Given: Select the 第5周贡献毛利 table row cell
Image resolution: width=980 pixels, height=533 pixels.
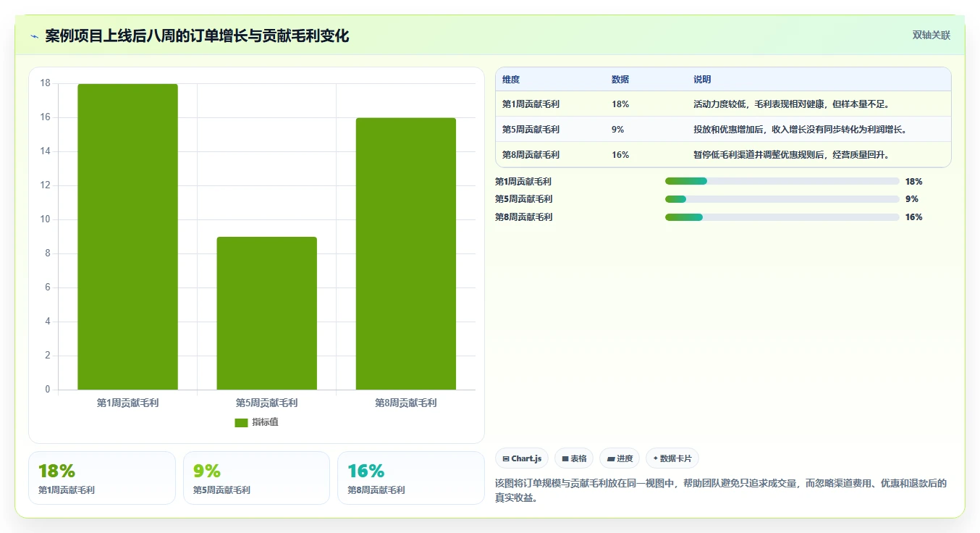Looking at the screenshot, I should pyautogui.click(x=531, y=130).
